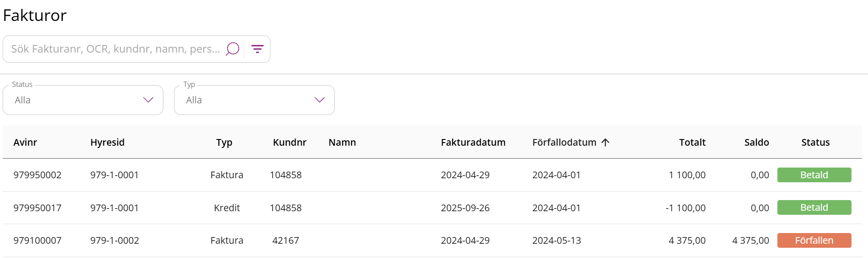
Task: Open credit invoice 979950017
Action: 37,208
